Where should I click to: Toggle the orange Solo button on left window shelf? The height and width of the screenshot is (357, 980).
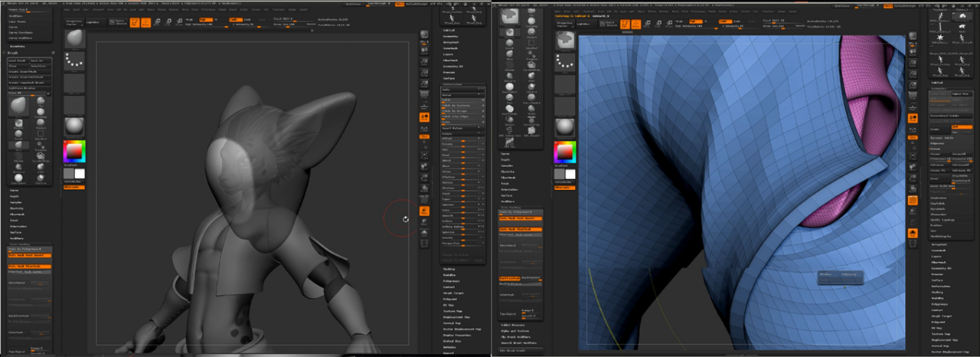pos(423,210)
